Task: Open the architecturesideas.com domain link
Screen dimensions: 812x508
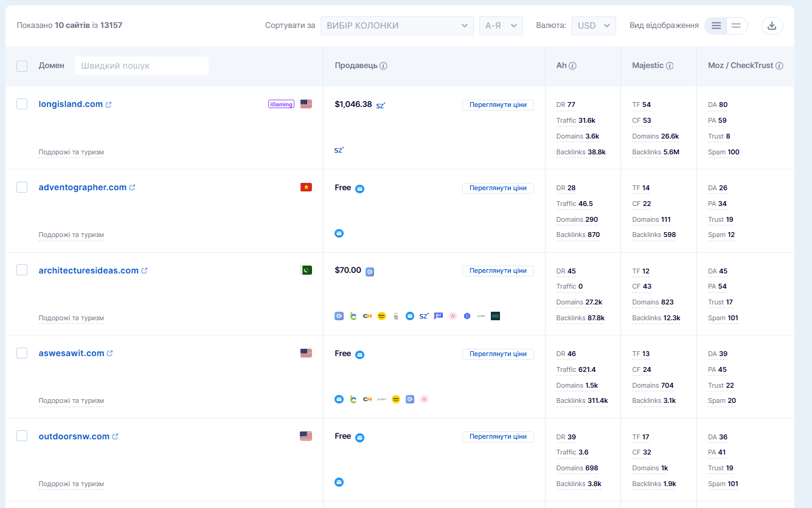Action: click(x=89, y=270)
